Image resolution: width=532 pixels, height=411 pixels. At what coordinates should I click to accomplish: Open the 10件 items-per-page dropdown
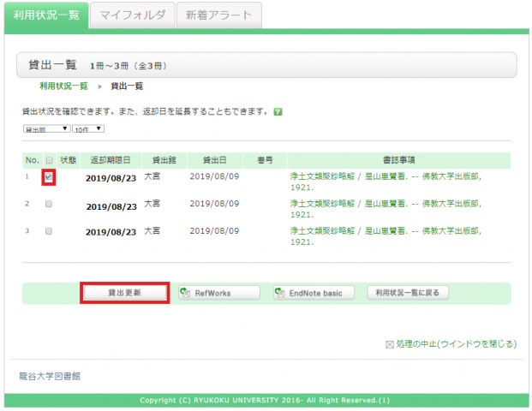[x=88, y=129]
